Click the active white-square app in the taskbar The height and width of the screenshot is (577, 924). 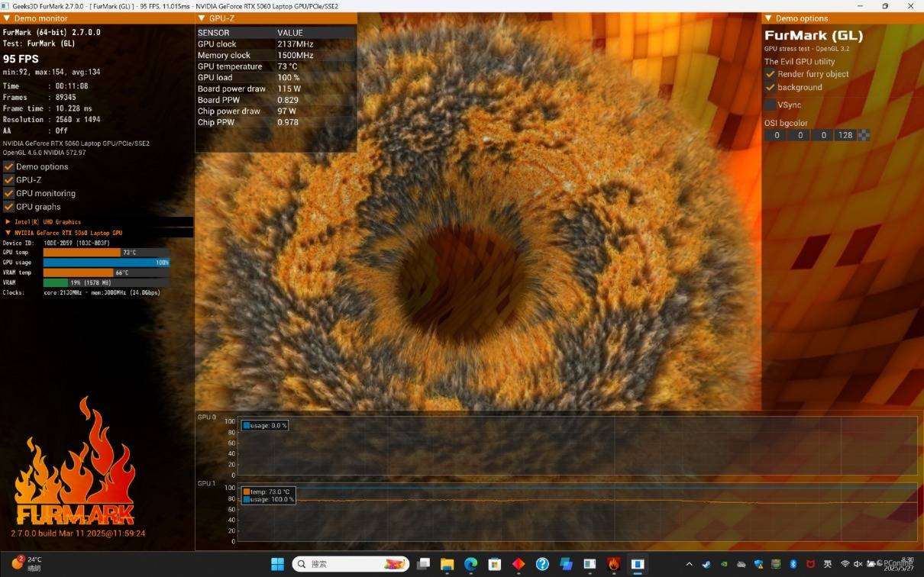pos(638,564)
